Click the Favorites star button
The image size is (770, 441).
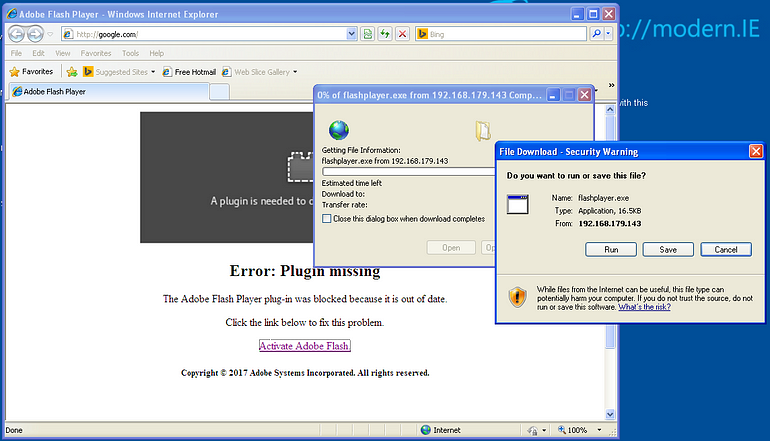(x=31, y=72)
